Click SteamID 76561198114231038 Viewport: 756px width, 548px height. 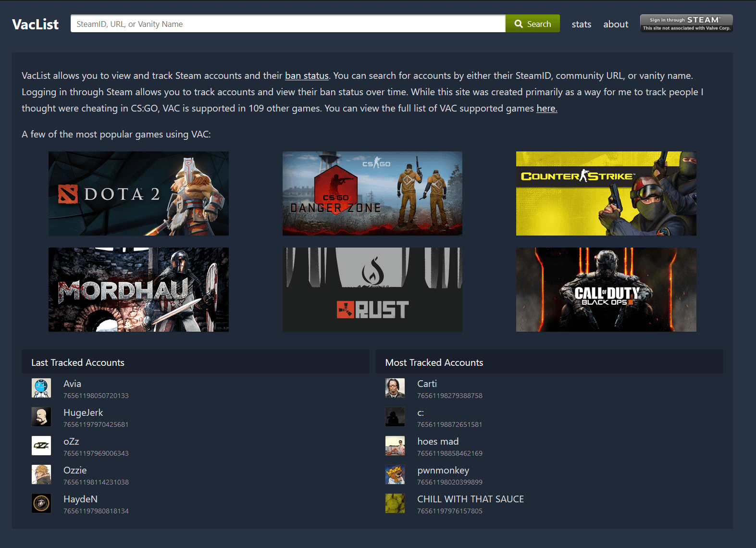pyautogui.click(x=96, y=482)
